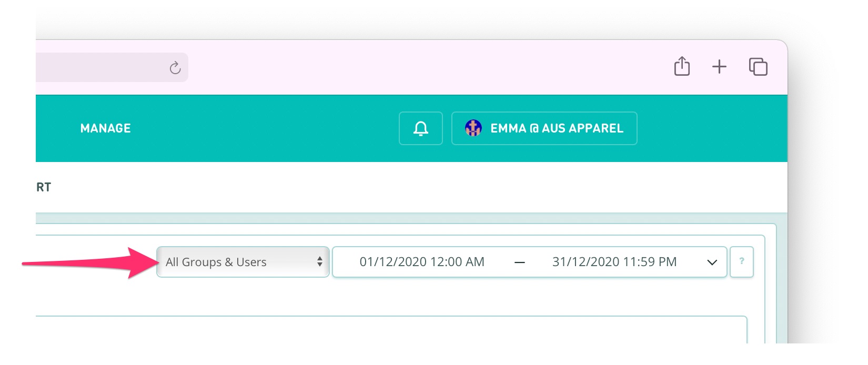Click the question mark help icon
Screen dimensions: 868x365
742,261
